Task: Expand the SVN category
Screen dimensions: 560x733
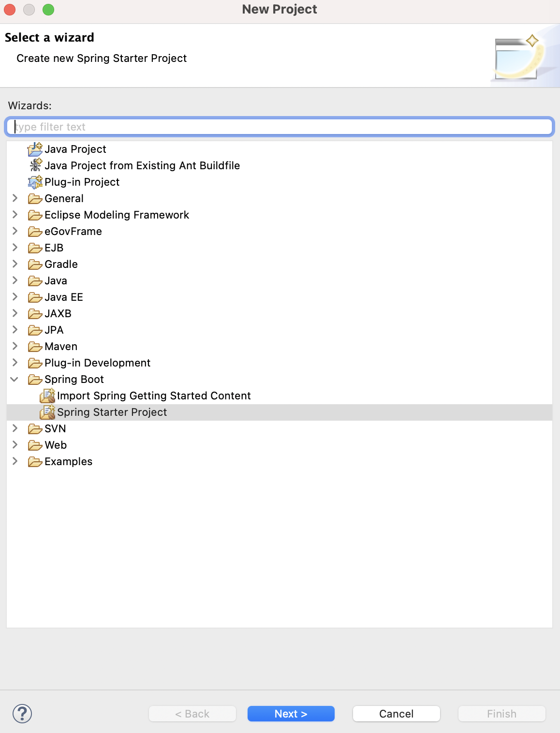Action: [x=15, y=428]
